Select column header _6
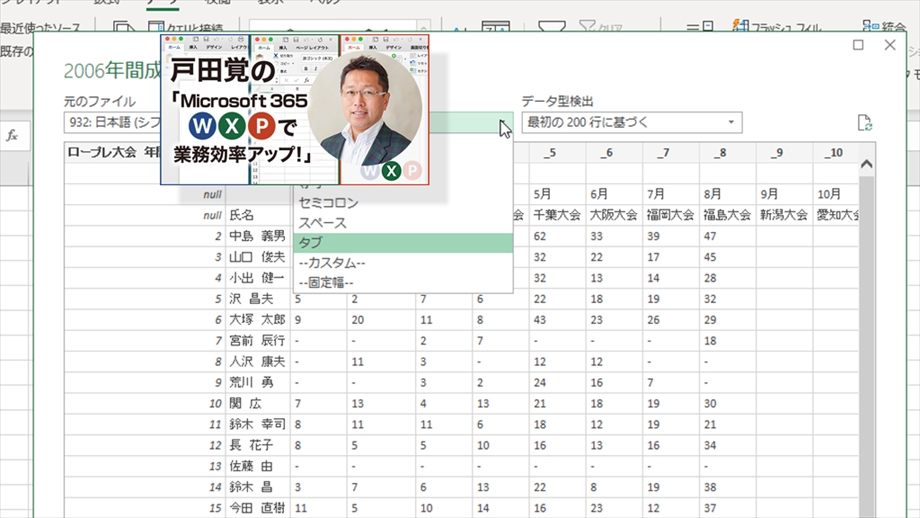 (614, 153)
